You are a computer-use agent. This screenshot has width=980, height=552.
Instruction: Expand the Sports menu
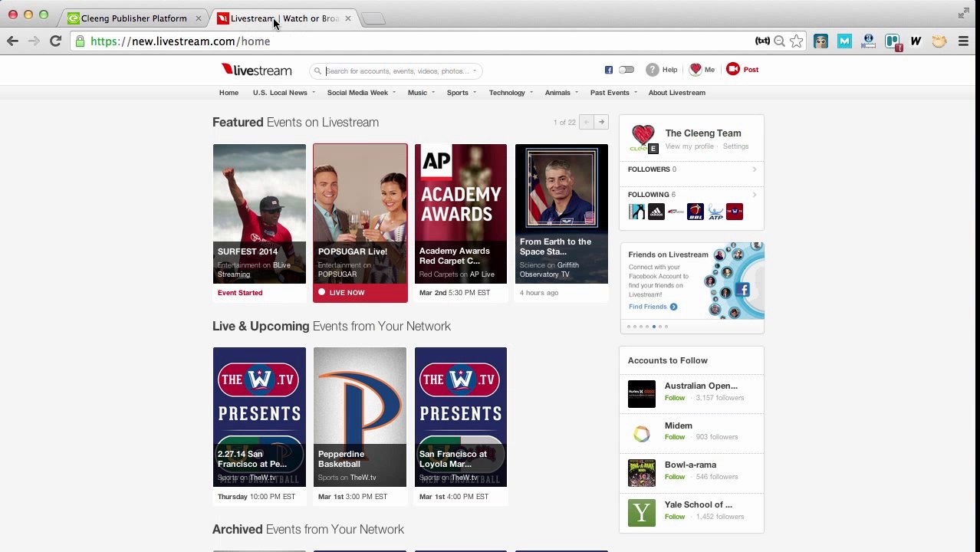(461, 93)
